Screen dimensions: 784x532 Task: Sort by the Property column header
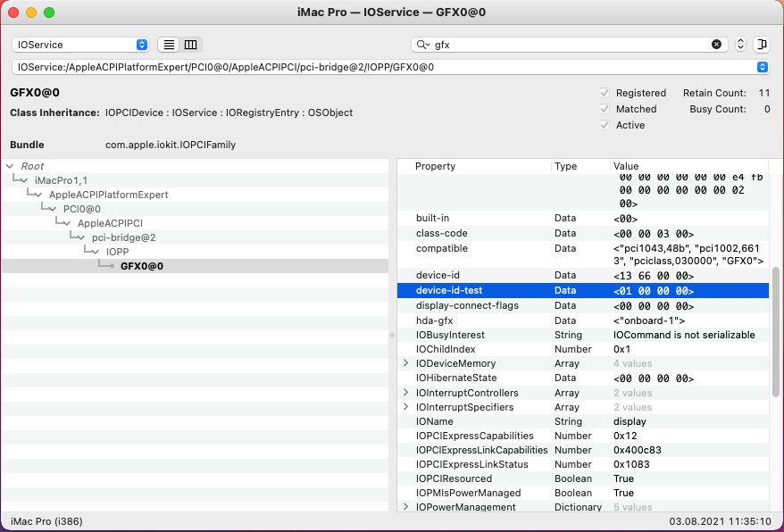pyautogui.click(x=474, y=166)
